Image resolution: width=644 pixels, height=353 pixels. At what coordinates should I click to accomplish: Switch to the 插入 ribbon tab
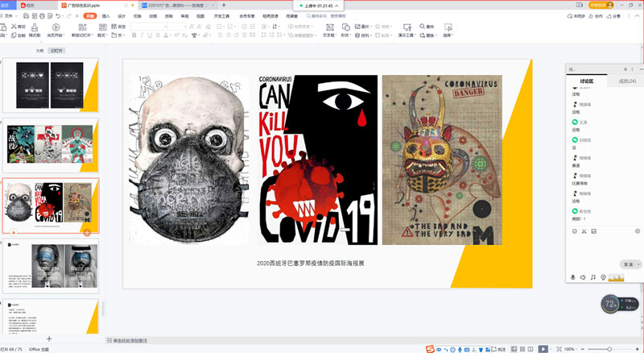[x=105, y=15]
